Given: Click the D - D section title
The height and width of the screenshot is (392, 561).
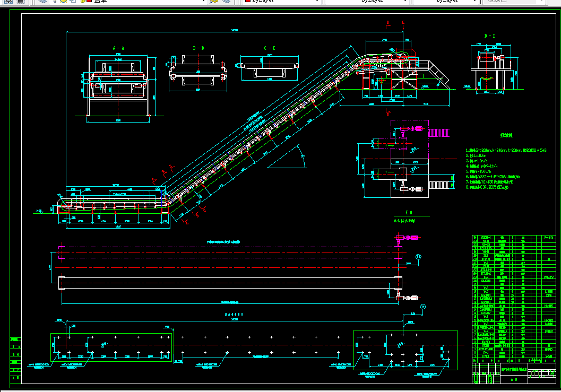Looking at the screenshot, I should (x=490, y=36).
